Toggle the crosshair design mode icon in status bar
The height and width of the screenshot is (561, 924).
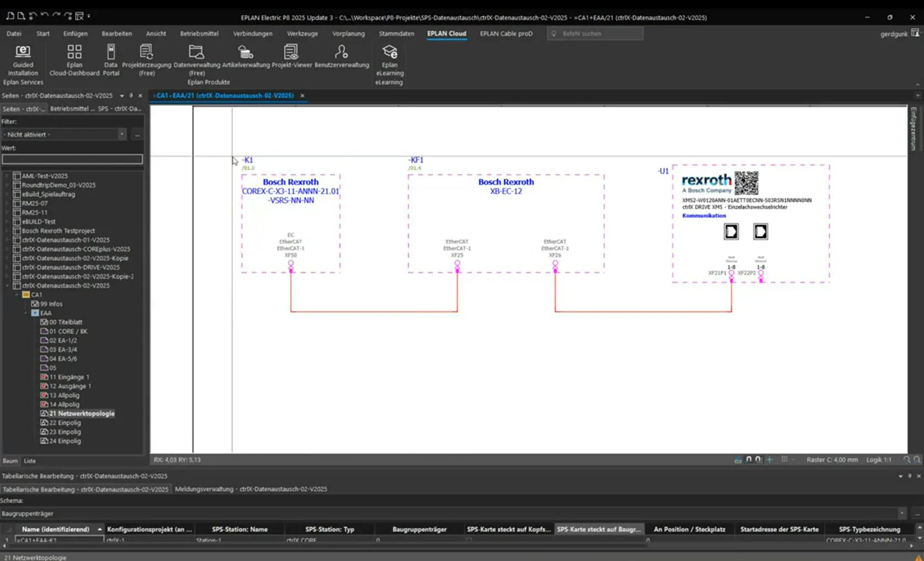[769, 460]
